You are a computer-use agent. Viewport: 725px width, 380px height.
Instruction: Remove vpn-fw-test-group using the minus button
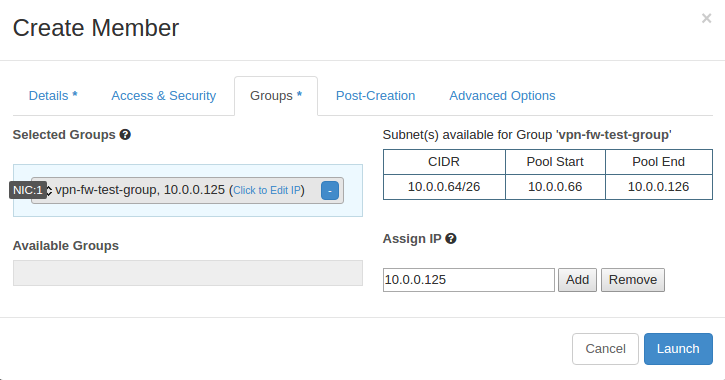point(330,190)
